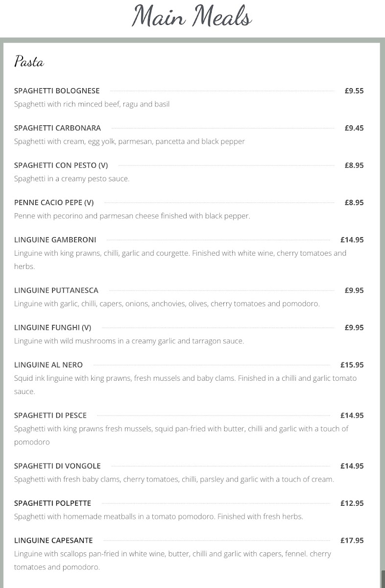This screenshot has height=588, width=385.
Task: Choose the Linguine Capesante menu item
Action: coord(53,540)
